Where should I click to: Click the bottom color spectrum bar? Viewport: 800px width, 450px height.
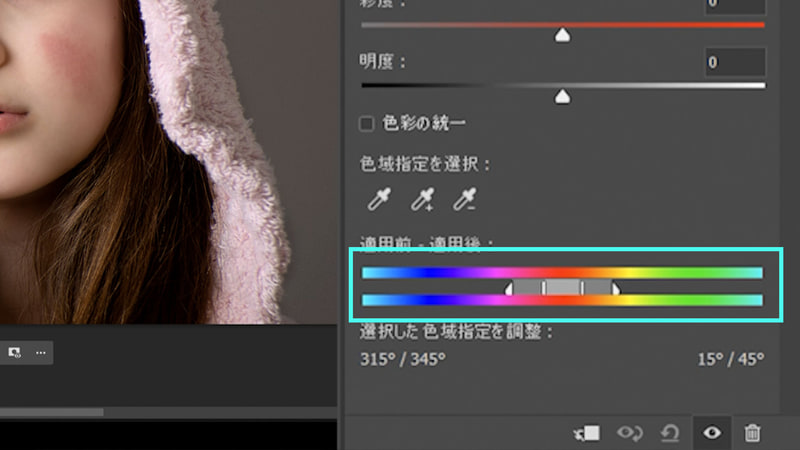tap(562, 300)
